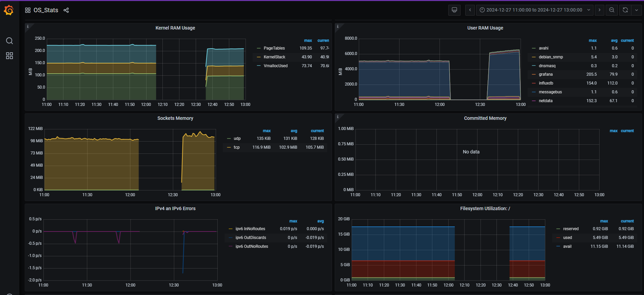Click avail current value 11.14 GiB
Screen dimensions: 644x295
coord(625,246)
